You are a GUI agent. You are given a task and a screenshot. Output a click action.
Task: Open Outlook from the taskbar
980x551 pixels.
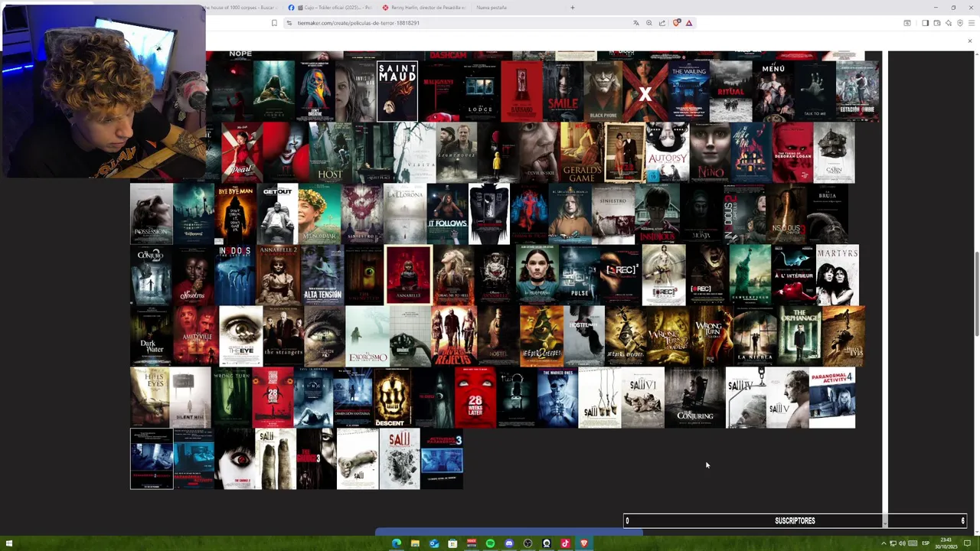point(434,543)
